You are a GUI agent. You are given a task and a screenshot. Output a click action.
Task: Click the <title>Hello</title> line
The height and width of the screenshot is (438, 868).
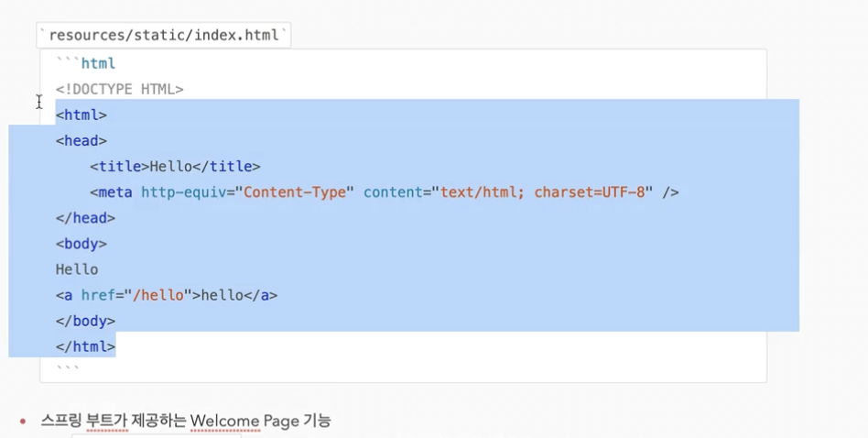pos(175,166)
